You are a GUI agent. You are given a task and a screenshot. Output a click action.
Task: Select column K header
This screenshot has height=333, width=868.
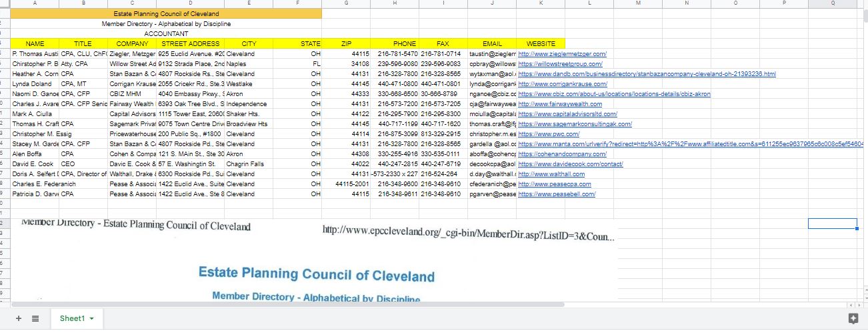541,3
